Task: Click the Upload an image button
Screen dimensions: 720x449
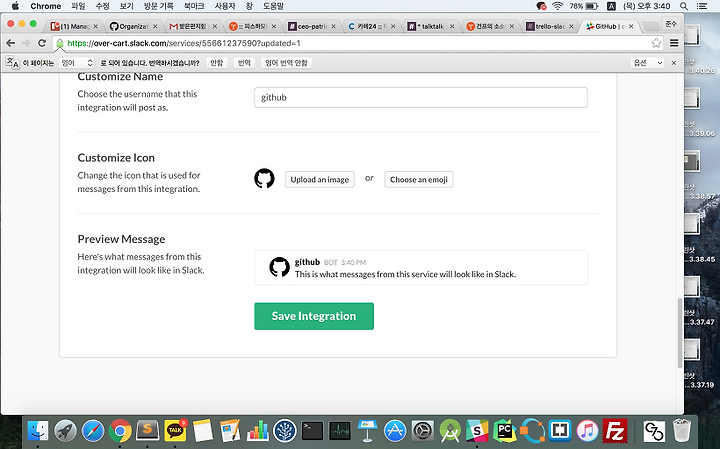Action: (x=320, y=180)
